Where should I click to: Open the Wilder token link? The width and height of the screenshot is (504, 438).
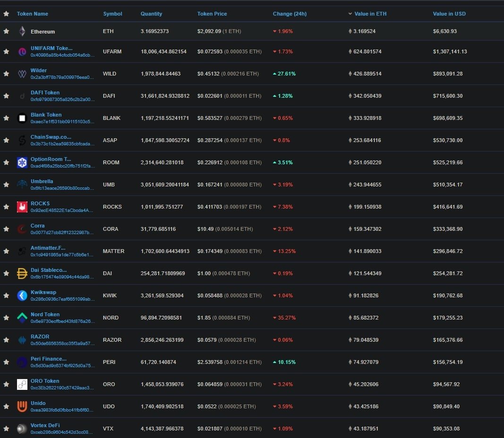(39, 70)
